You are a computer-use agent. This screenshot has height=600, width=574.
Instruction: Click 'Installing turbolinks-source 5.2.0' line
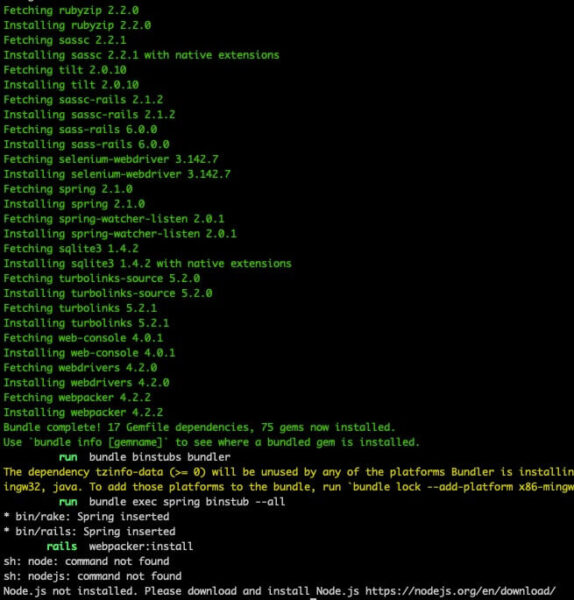point(108,294)
